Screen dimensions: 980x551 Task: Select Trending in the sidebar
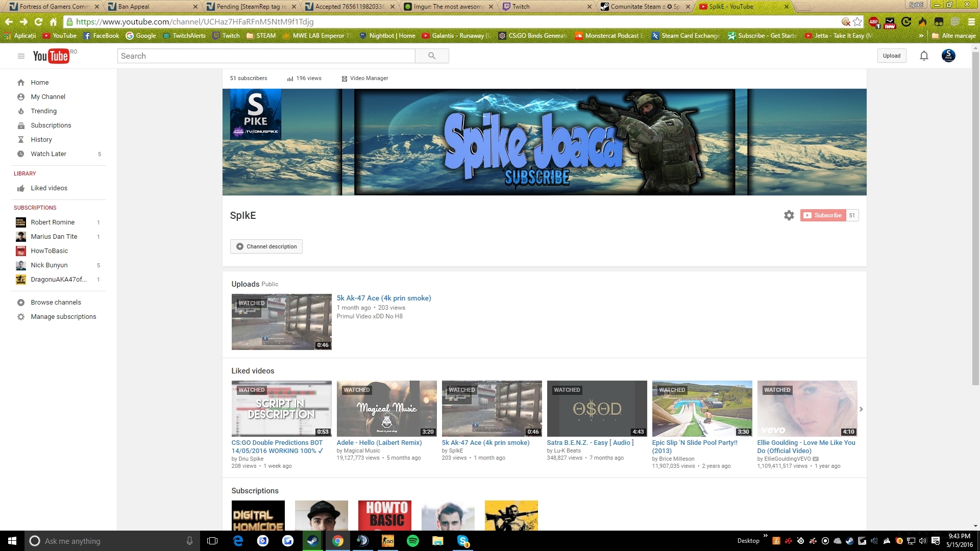pyautogui.click(x=43, y=111)
